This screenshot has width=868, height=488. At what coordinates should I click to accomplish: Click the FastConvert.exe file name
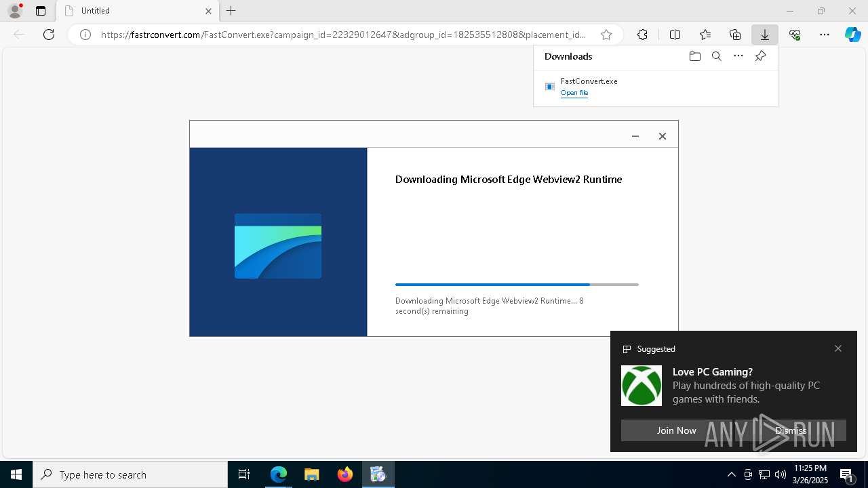point(589,81)
